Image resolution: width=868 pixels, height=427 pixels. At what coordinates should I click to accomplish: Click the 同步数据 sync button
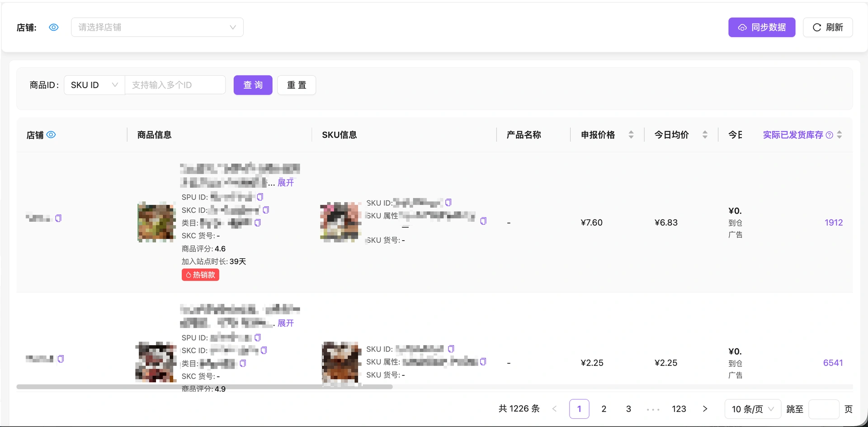coord(762,28)
